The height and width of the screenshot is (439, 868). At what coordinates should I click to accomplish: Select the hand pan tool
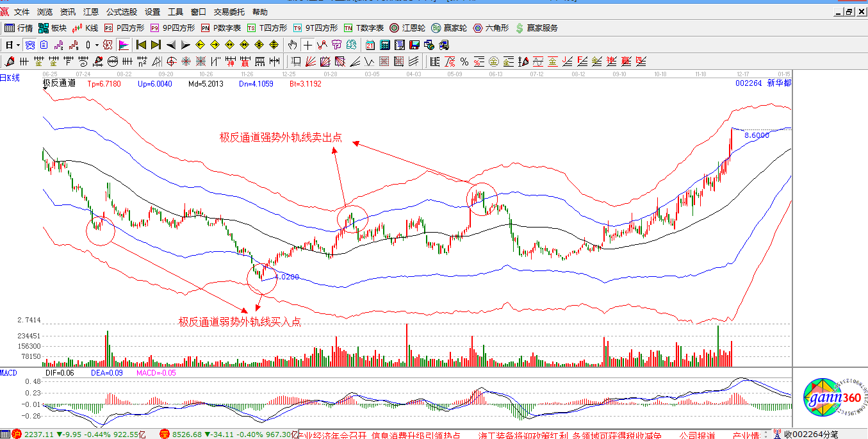pyautogui.click(x=293, y=45)
